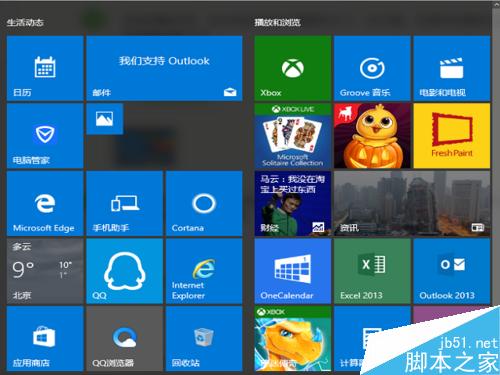Open the small Photos tile

pyautogui.click(x=105, y=119)
